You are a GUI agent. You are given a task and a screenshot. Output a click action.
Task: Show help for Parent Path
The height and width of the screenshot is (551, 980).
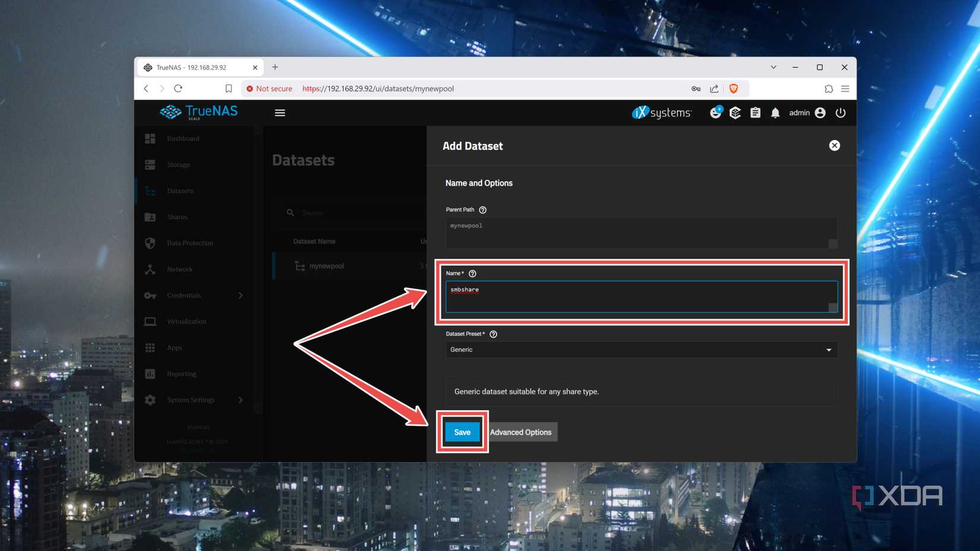point(483,210)
